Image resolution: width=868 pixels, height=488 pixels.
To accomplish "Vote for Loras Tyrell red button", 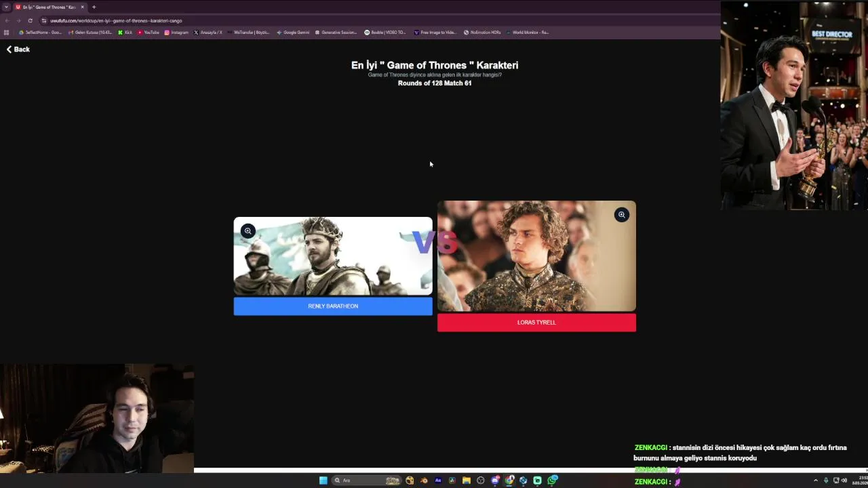I will 536,323.
